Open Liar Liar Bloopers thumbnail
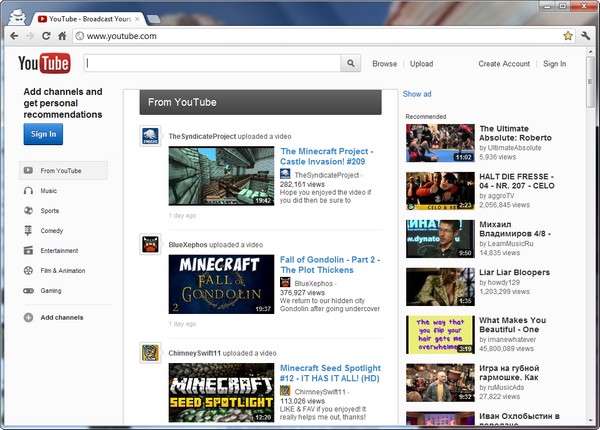600x430 pixels. pos(440,287)
